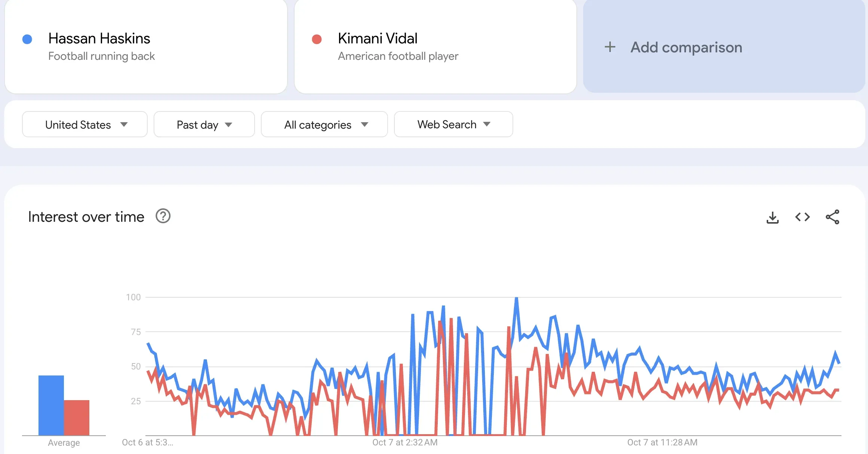The width and height of the screenshot is (868, 454).
Task: Click the blue line's peak at 100
Action: pyautogui.click(x=517, y=298)
